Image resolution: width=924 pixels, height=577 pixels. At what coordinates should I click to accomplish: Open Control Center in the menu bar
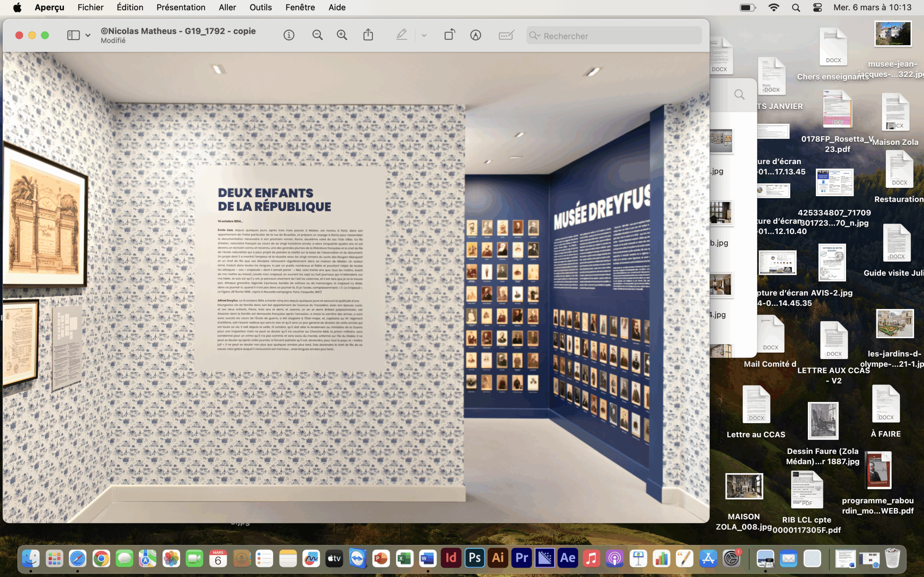click(817, 8)
